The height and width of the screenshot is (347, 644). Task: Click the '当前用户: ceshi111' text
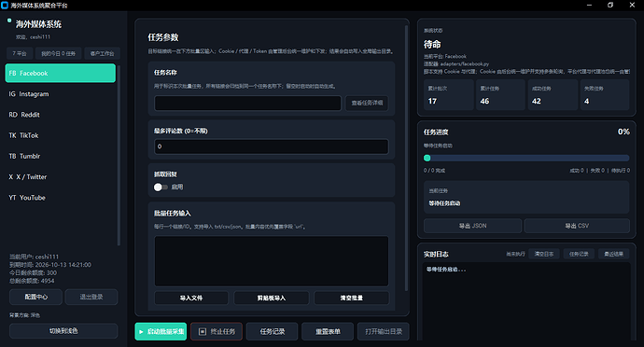(35, 257)
